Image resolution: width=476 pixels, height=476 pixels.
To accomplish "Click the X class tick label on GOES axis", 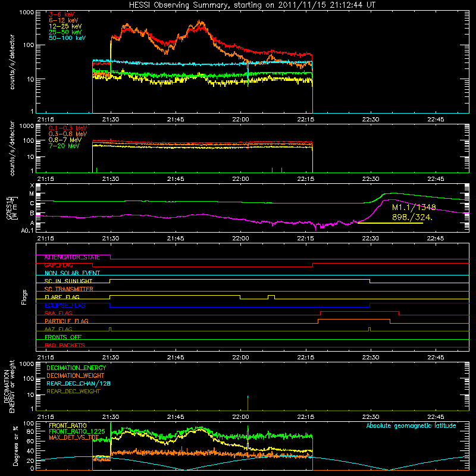I will click(x=32, y=186).
